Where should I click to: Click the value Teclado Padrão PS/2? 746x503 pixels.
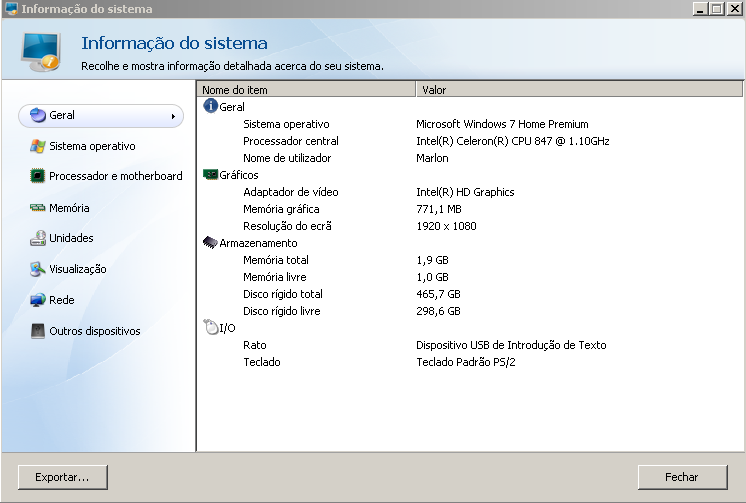tap(466, 362)
